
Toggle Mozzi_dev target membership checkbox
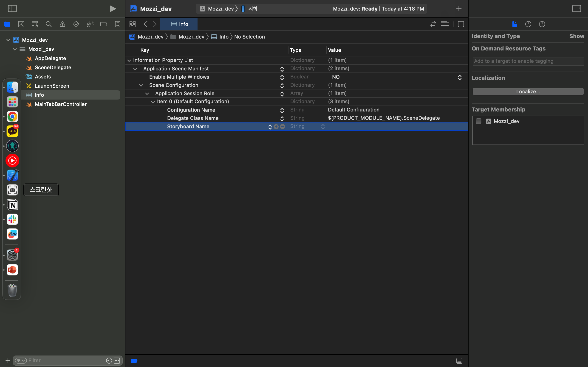tap(478, 121)
